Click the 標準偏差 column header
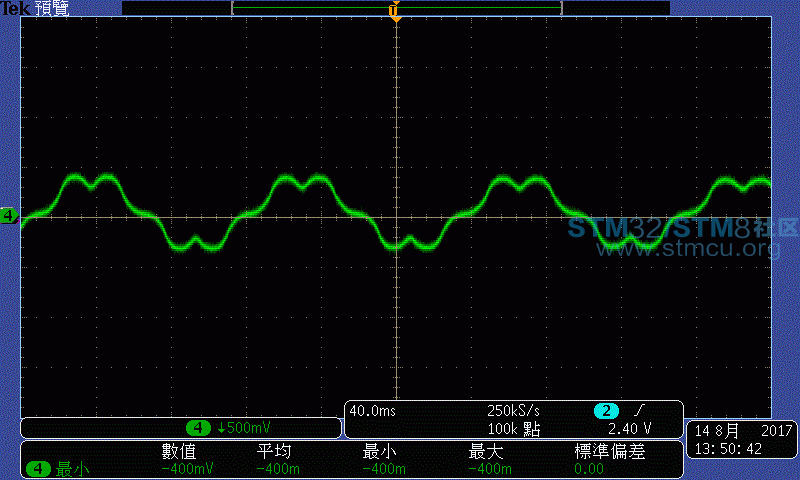 [610, 451]
